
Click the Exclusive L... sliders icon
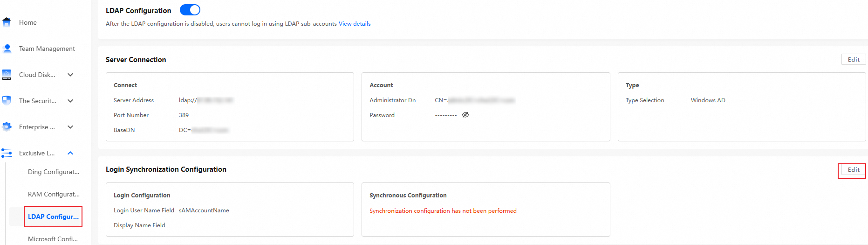pos(7,153)
